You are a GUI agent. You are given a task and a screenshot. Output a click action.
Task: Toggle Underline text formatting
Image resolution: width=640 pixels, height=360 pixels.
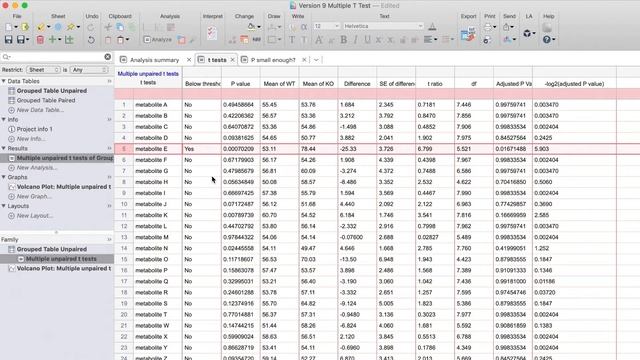(x=367, y=40)
